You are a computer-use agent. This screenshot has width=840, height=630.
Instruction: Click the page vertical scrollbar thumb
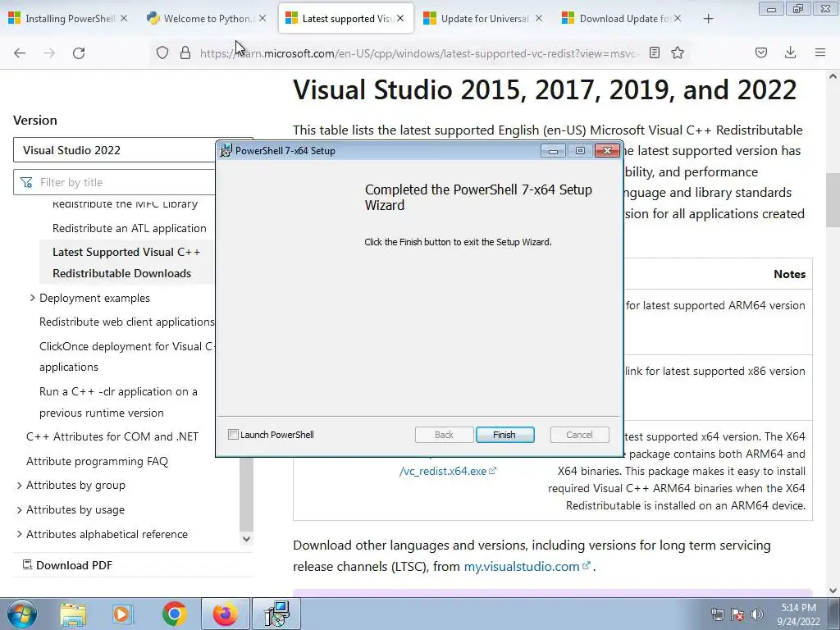pos(833,199)
